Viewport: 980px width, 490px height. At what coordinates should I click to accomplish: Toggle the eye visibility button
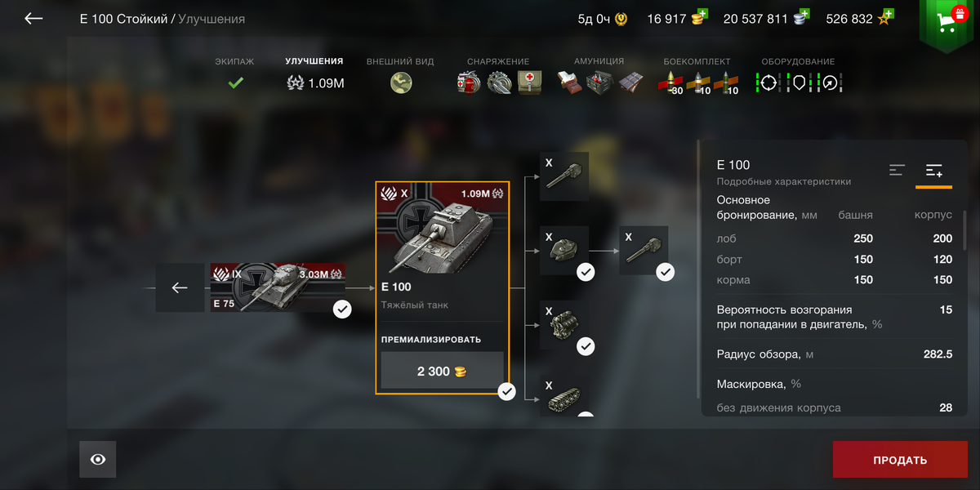pos(98,460)
